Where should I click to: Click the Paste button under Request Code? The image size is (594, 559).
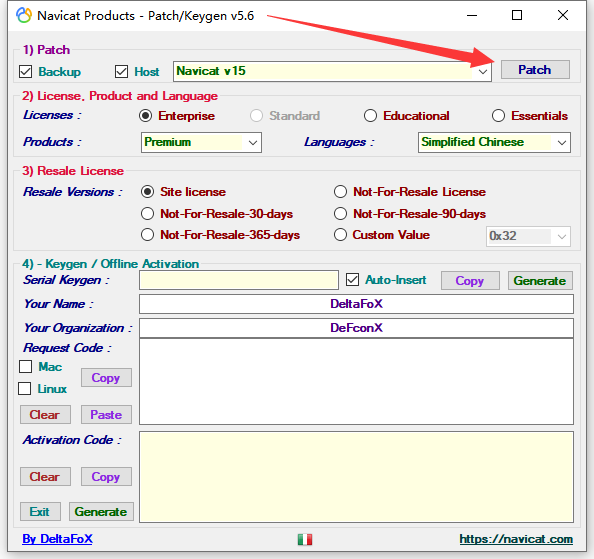[106, 415]
